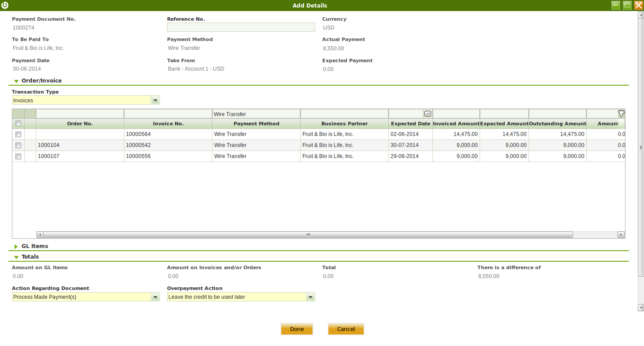Maximize the Add Details window
The image size is (644, 346).
point(627,5)
